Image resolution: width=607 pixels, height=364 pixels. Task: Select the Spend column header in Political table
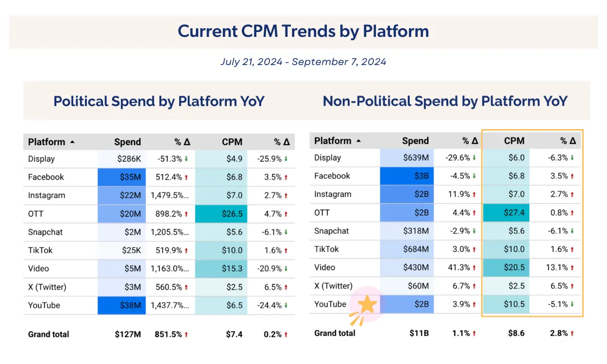pyautogui.click(x=127, y=142)
